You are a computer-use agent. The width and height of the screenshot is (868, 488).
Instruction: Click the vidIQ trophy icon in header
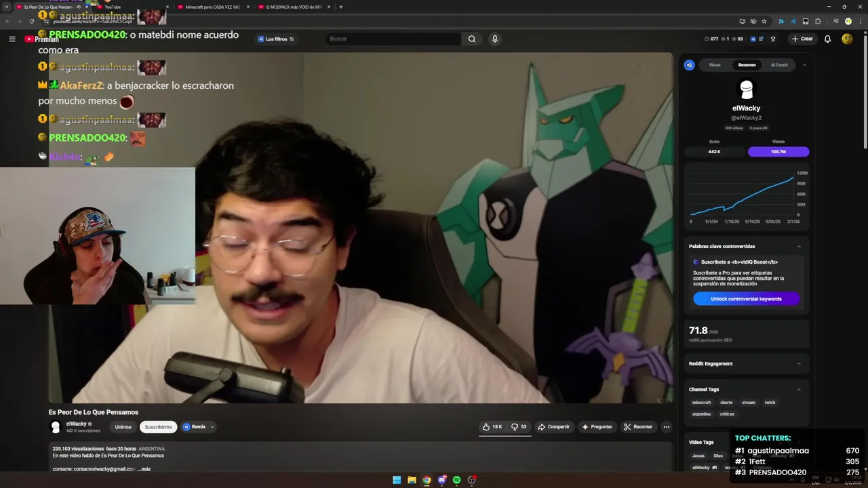[773, 39]
